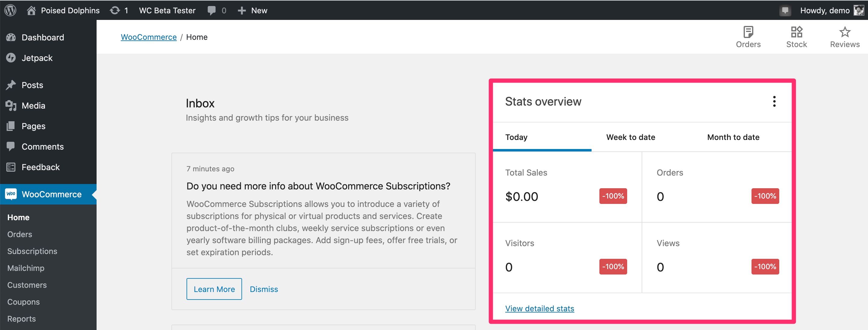868x330 pixels.
Task: Click the Posts pin icon
Action: click(x=11, y=85)
